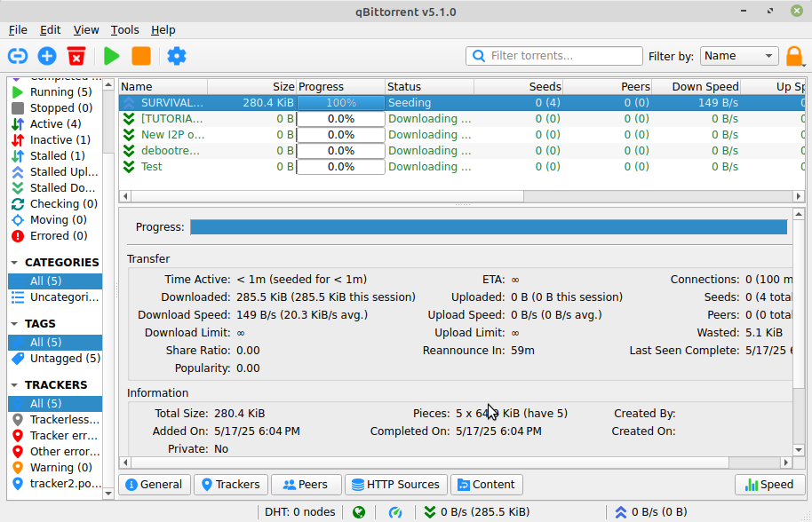
Task: Click the green download speed status icon
Action: click(430, 512)
